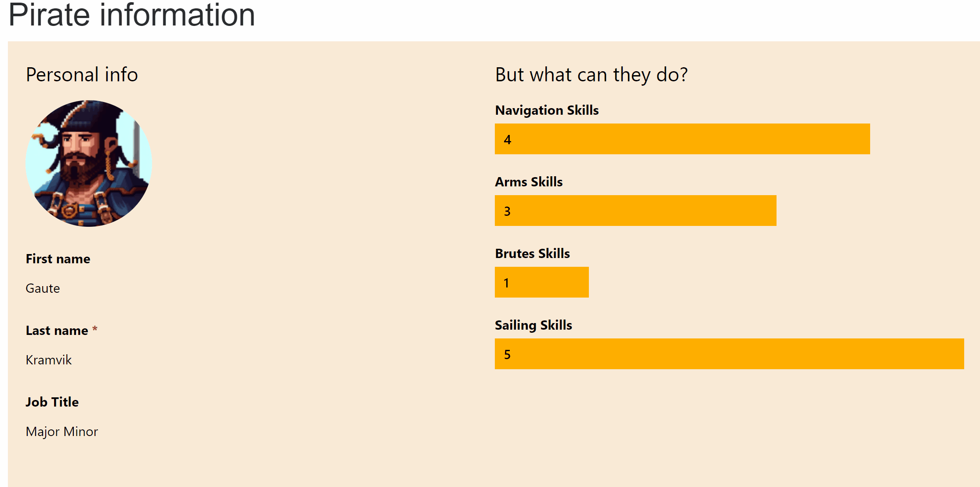Click the number 5 inside Sailing bar

(x=507, y=355)
